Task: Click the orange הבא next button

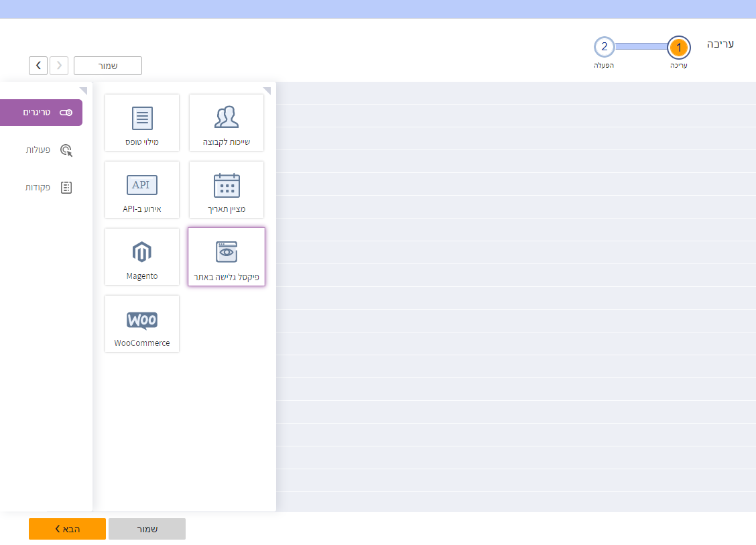Action: (67, 529)
